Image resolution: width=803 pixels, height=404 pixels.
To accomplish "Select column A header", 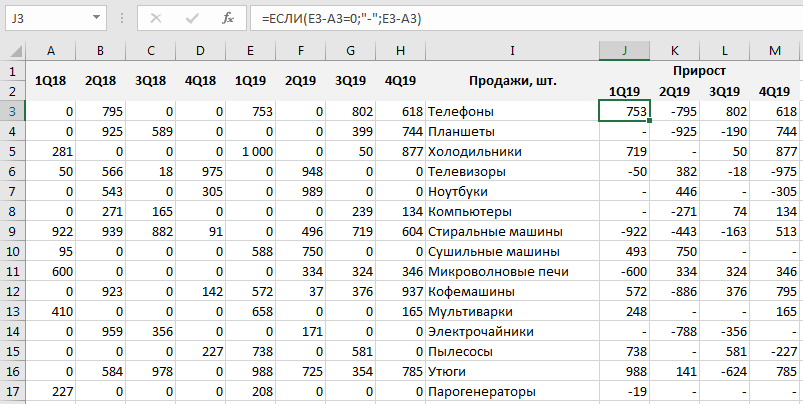I will click(50, 51).
